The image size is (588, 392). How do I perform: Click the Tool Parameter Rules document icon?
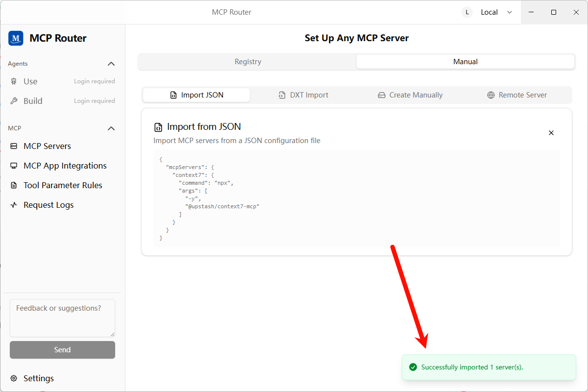(14, 185)
